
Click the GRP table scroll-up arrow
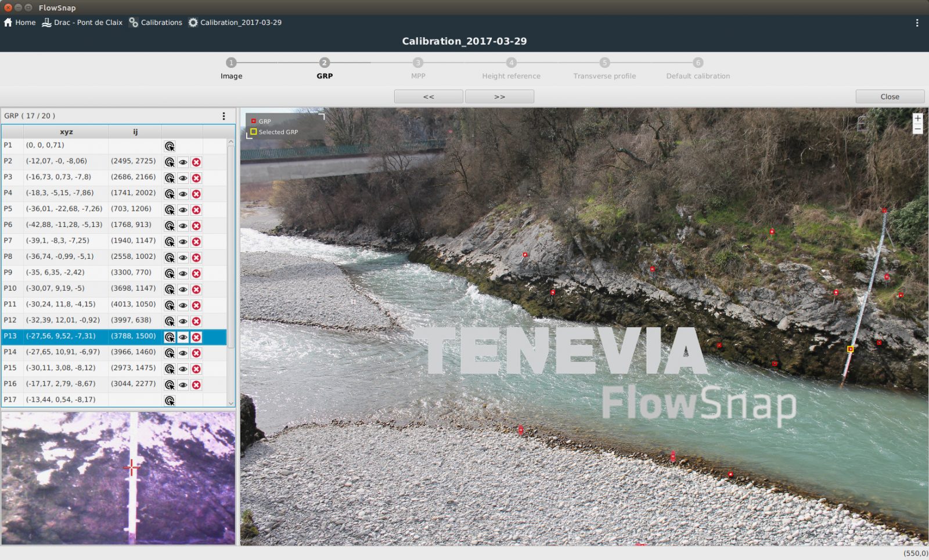(x=231, y=142)
